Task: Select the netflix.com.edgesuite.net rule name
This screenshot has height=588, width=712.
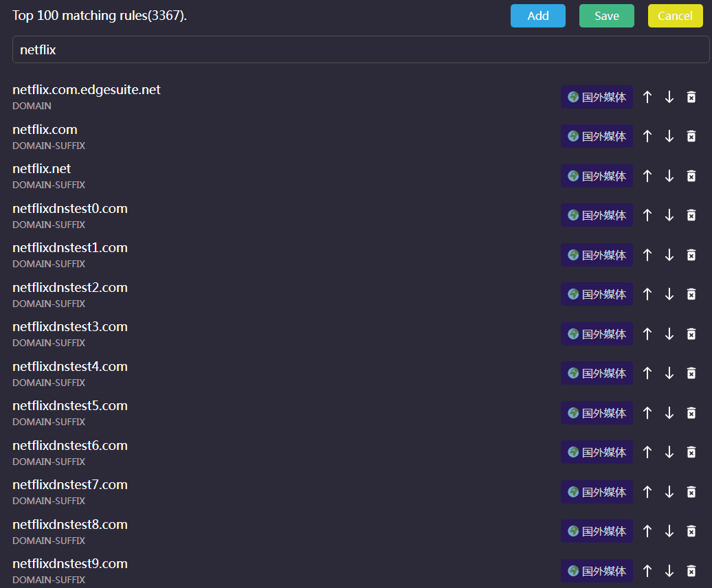Action: tap(87, 90)
